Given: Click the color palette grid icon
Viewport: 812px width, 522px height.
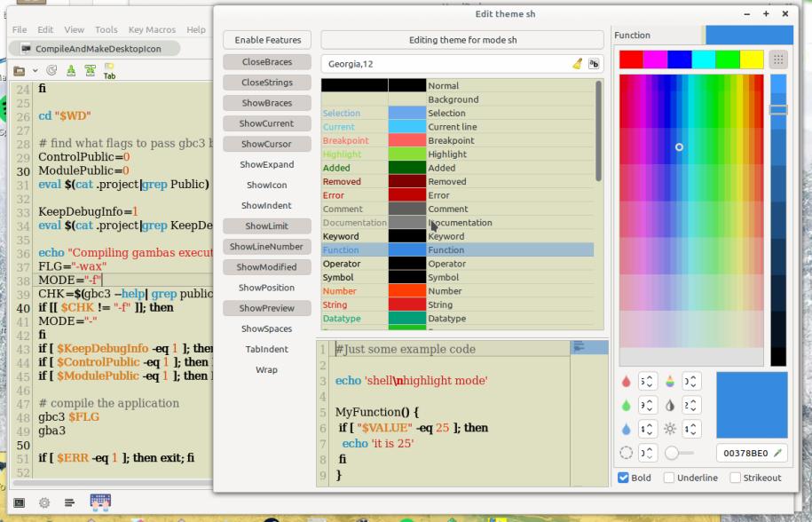Looking at the screenshot, I should pos(778,59).
